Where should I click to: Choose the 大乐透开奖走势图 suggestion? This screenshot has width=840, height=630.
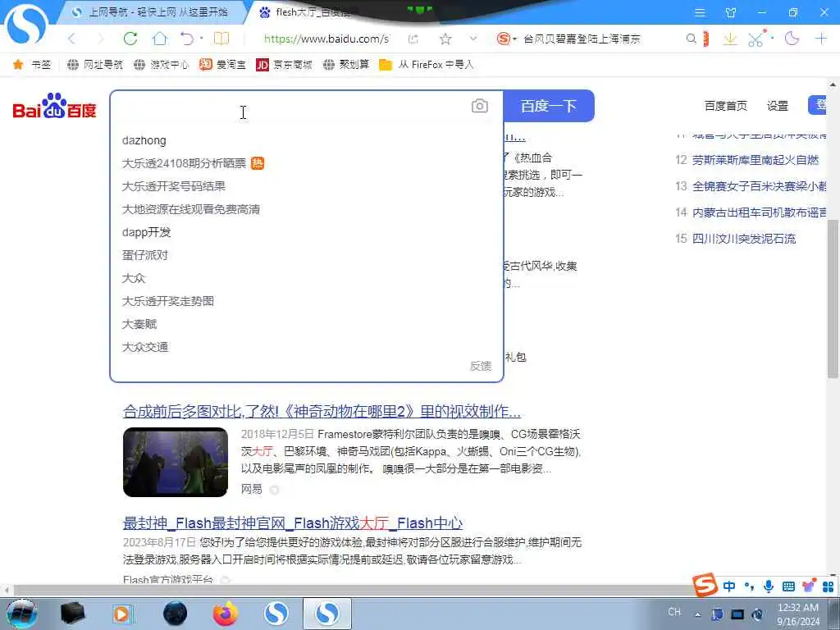tap(167, 301)
